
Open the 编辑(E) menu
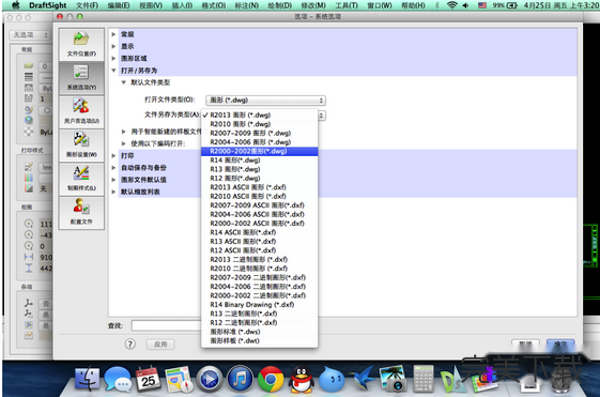(x=119, y=5)
